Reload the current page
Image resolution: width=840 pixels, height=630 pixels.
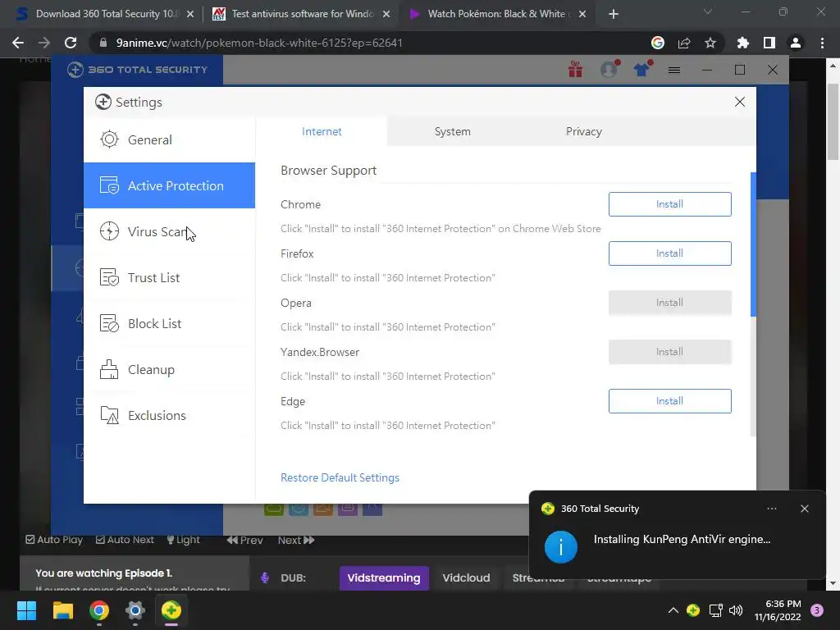point(71,43)
